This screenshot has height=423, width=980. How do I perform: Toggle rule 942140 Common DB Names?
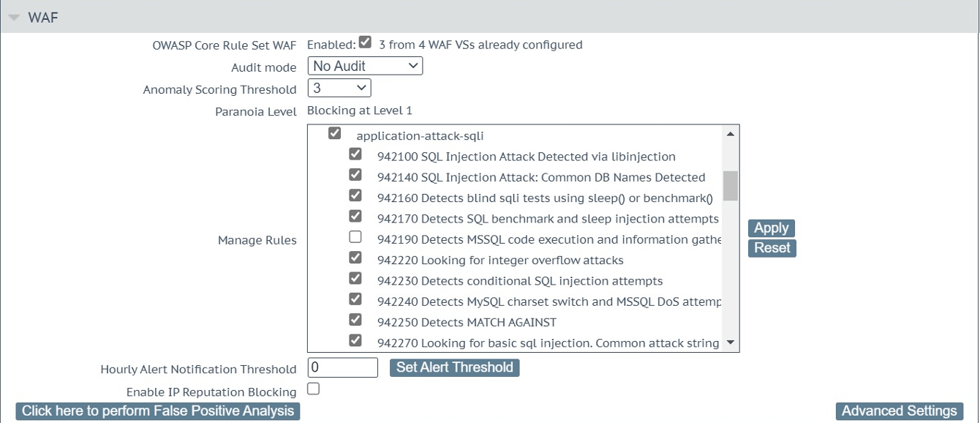pyautogui.click(x=355, y=175)
